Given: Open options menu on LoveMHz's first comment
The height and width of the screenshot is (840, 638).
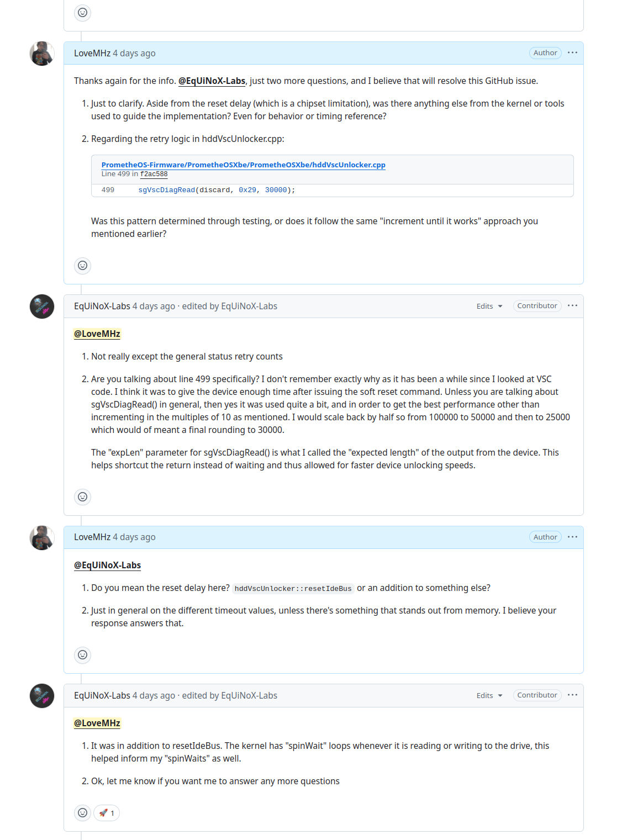Looking at the screenshot, I should [x=572, y=53].
